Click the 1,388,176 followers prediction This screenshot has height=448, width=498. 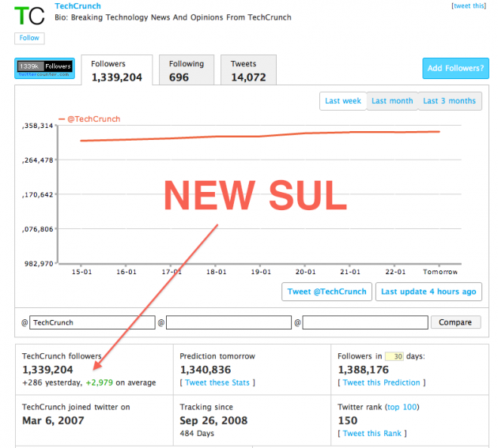coord(364,370)
